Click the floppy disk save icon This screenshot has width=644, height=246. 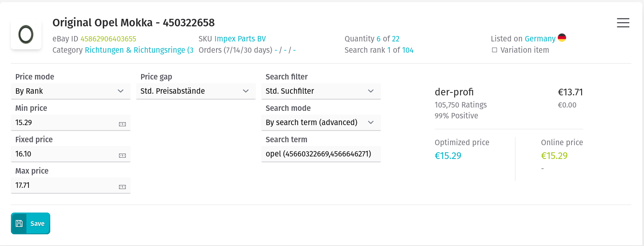[x=19, y=223]
